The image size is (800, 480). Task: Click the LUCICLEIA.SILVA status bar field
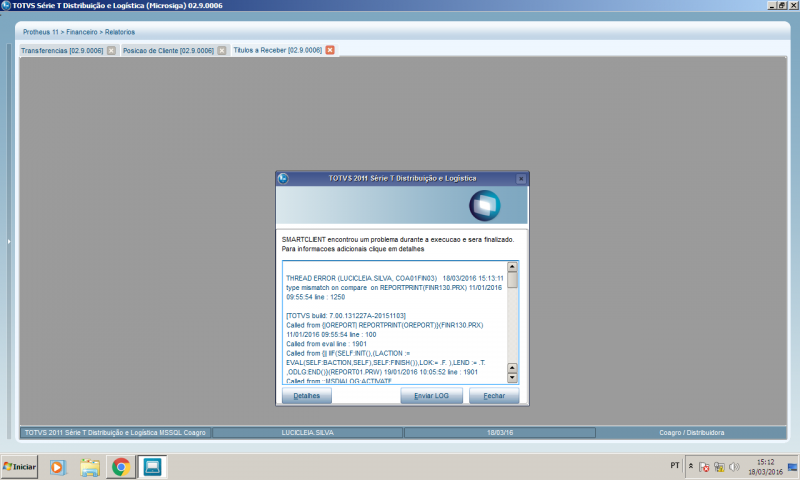click(x=307, y=433)
